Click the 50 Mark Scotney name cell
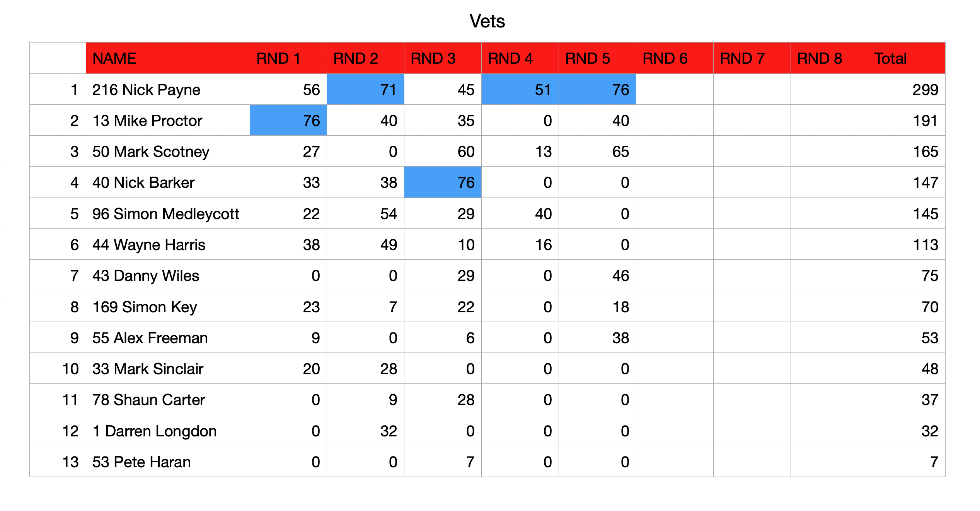 click(168, 151)
